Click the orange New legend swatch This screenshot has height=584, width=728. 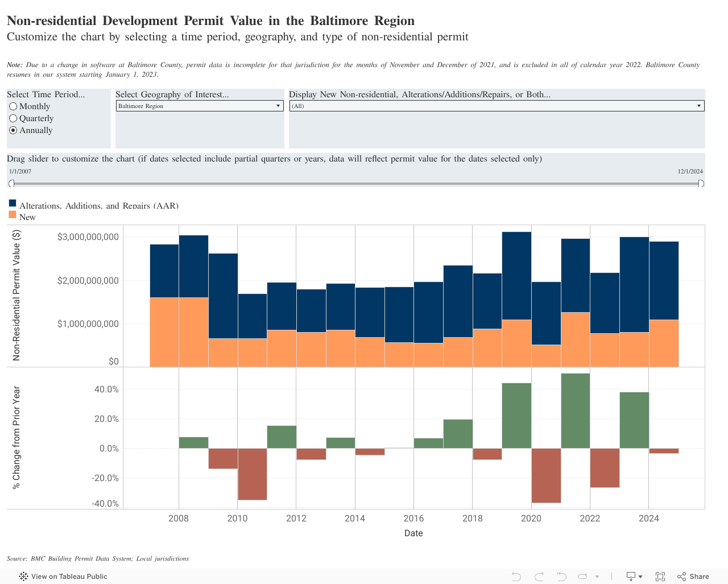13,214
